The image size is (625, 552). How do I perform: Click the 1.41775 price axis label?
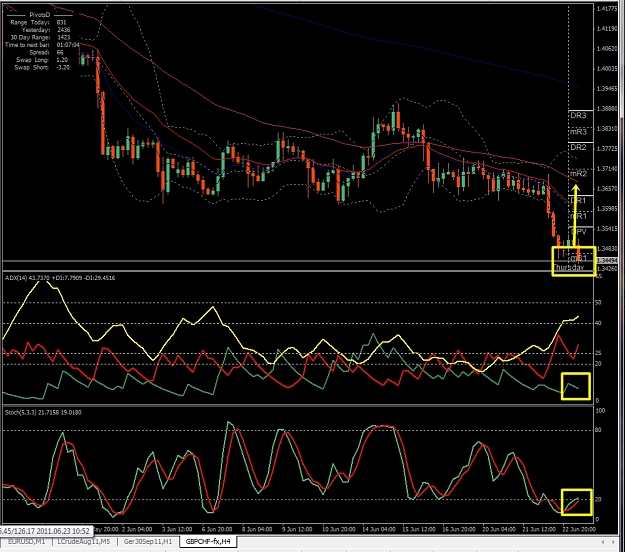(607, 9)
